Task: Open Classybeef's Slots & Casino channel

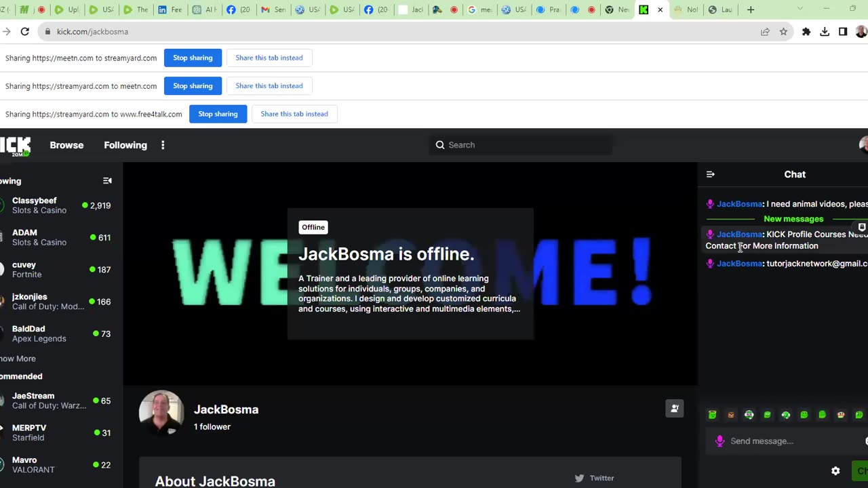Action: (58, 205)
